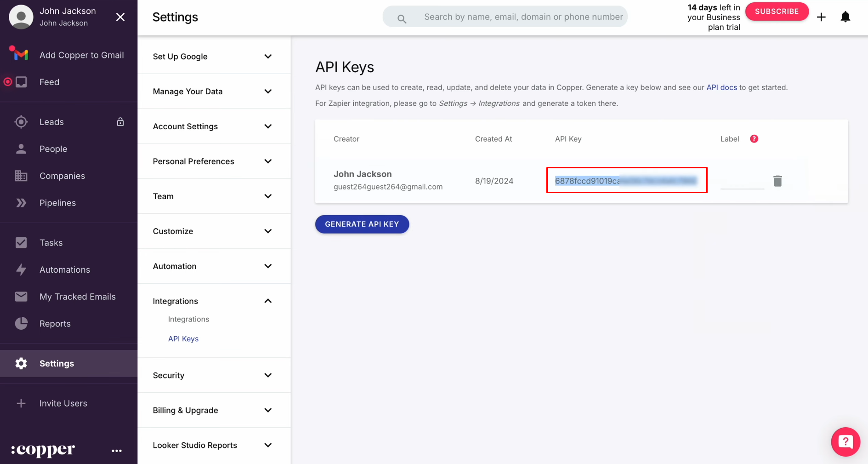Open Reports via the pie chart icon
Screen dimensions: 868x464
click(21, 324)
